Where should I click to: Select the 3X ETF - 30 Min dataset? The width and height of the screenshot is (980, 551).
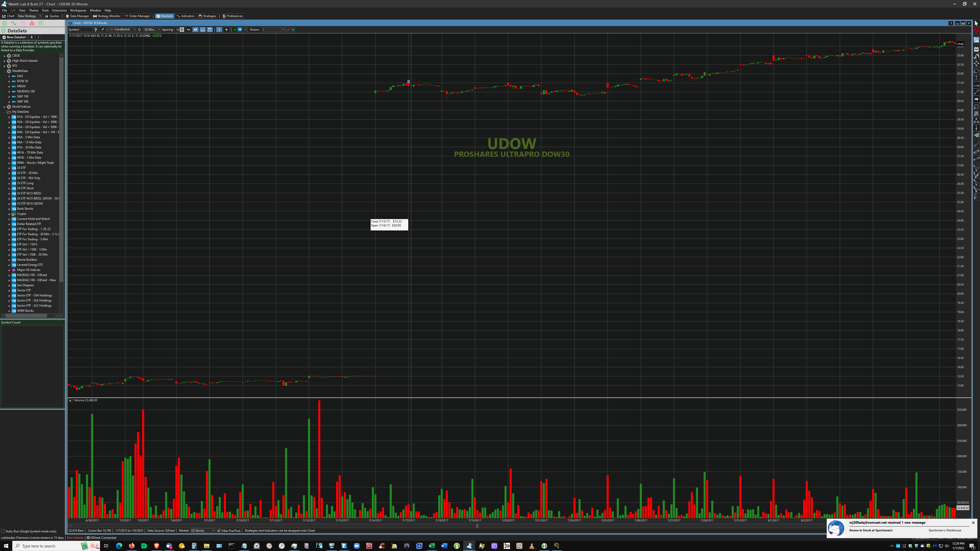27,173
